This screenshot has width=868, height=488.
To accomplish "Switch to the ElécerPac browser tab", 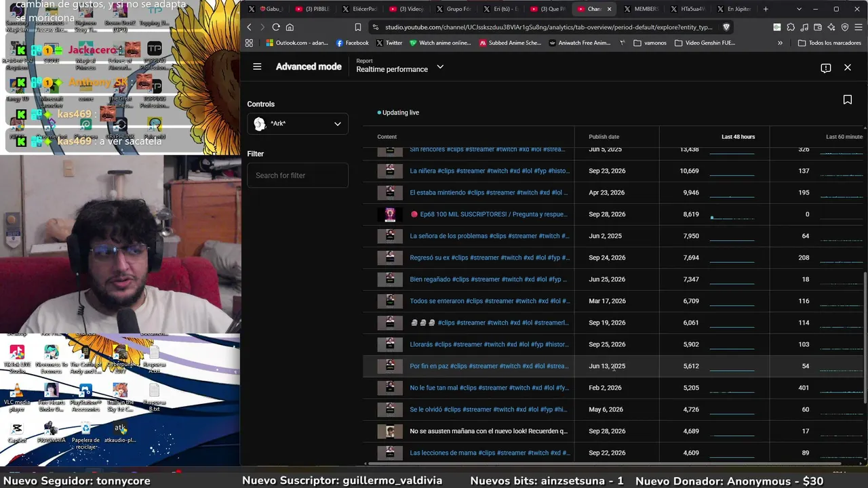I will point(359,9).
